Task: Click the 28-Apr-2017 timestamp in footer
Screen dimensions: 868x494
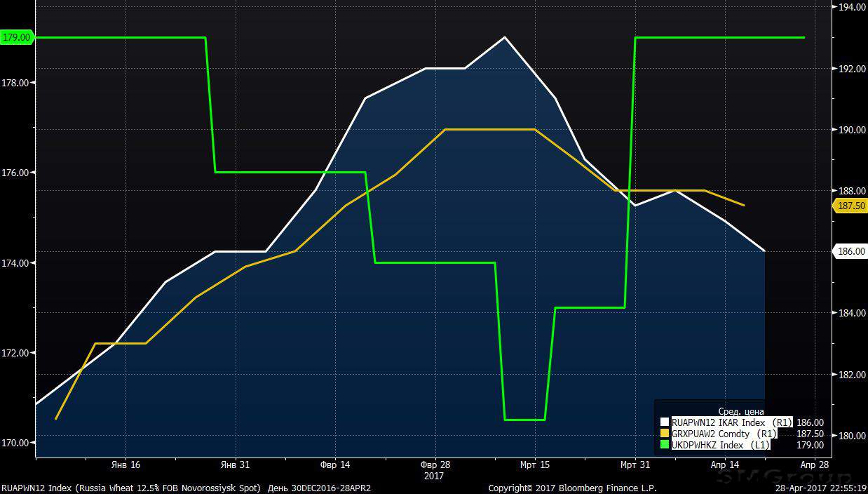Action: point(821,488)
